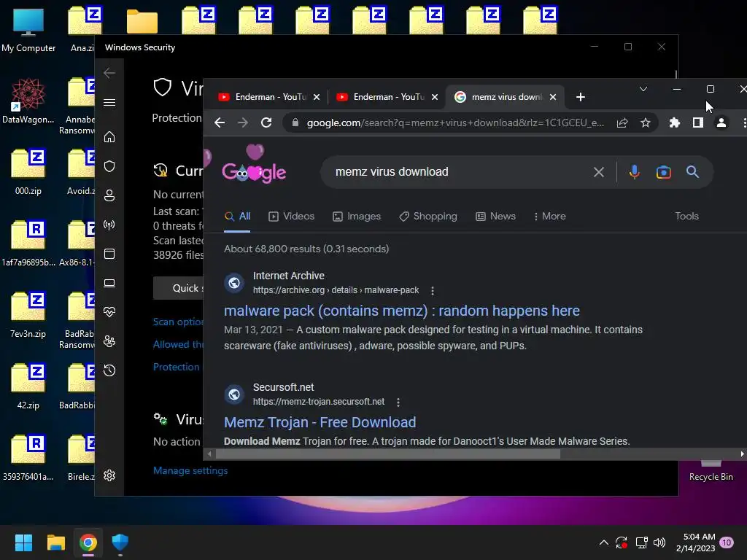Open Device performance & health heart icon
The image size is (747, 560).
[109, 312]
